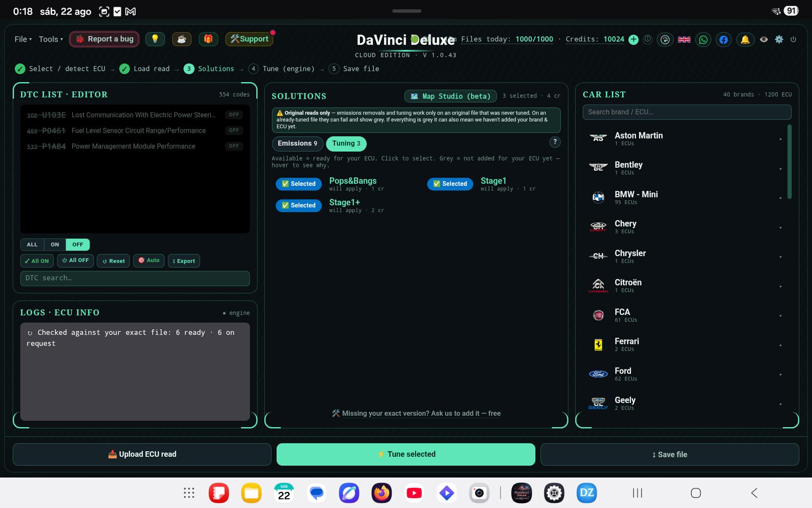Click All ON button

pos(37,261)
